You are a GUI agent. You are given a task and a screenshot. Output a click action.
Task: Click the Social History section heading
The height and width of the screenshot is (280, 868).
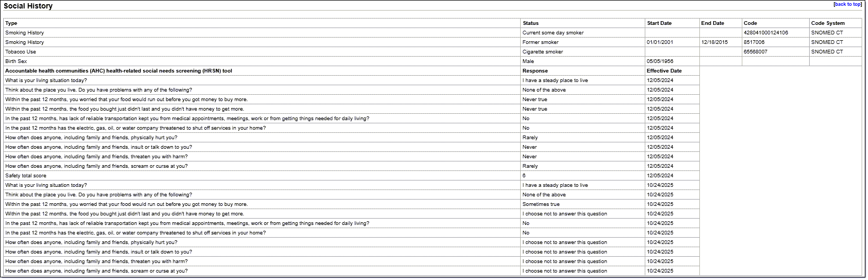tap(28, 6)
